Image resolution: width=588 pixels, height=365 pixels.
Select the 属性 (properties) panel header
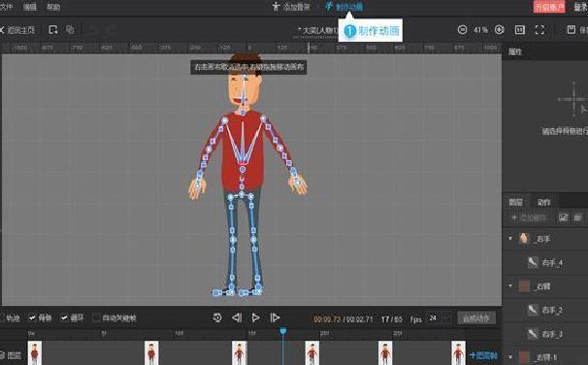tap(515, 51)
